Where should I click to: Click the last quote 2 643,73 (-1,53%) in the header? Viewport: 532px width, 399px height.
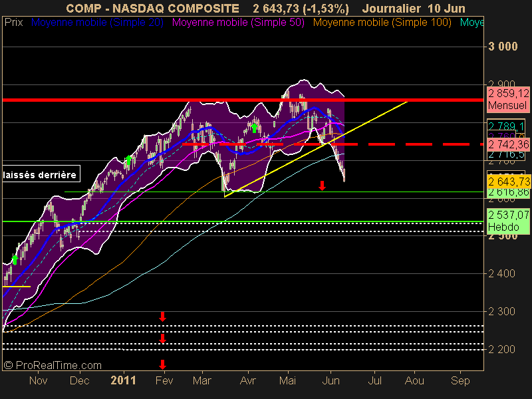tap(301, 9)
